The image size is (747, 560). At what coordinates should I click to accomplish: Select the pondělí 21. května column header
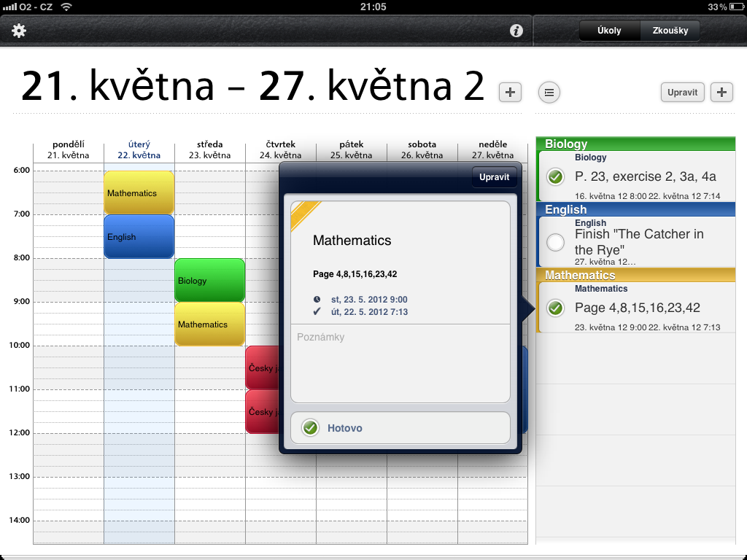[68, 149]
